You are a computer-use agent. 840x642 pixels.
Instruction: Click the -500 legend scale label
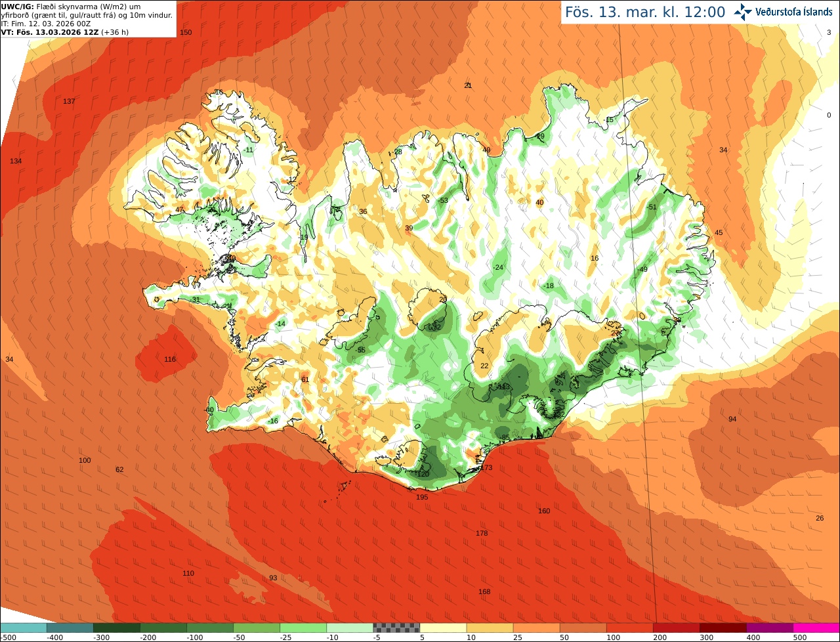click(9, 637)
